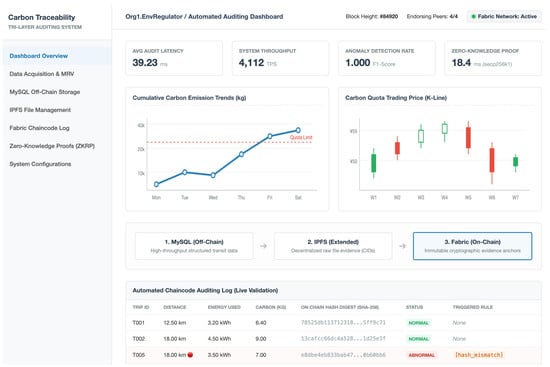Click the green Fabric Network status dot
The image size is (550, 367).
(x=473, y=16)
